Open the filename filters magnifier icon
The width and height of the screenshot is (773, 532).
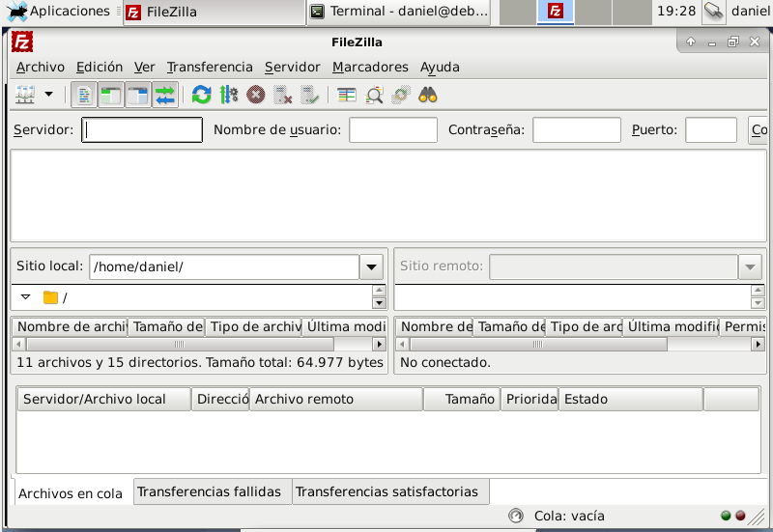point(374,95)
